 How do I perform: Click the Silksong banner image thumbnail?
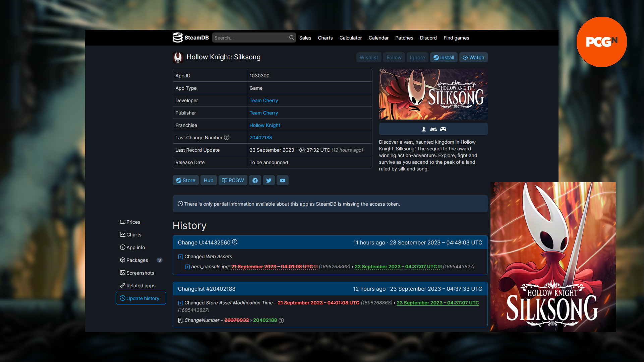(433, 94)
